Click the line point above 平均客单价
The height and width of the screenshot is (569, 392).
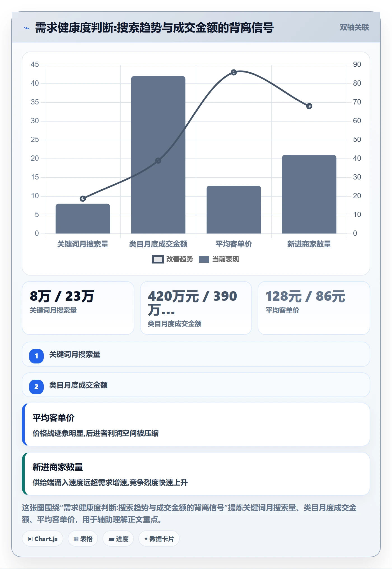[234, 73]
